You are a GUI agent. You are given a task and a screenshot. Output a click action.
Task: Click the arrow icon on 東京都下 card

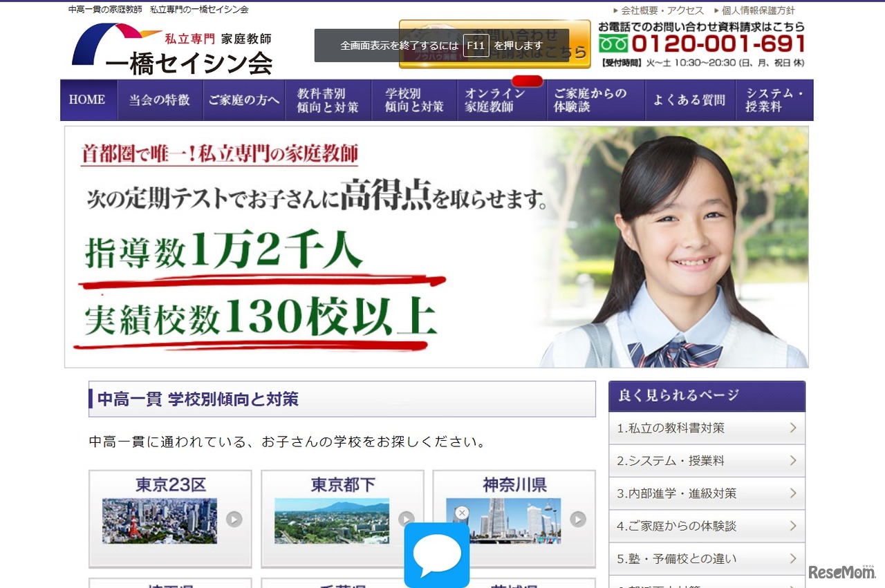tap(406, 519)
